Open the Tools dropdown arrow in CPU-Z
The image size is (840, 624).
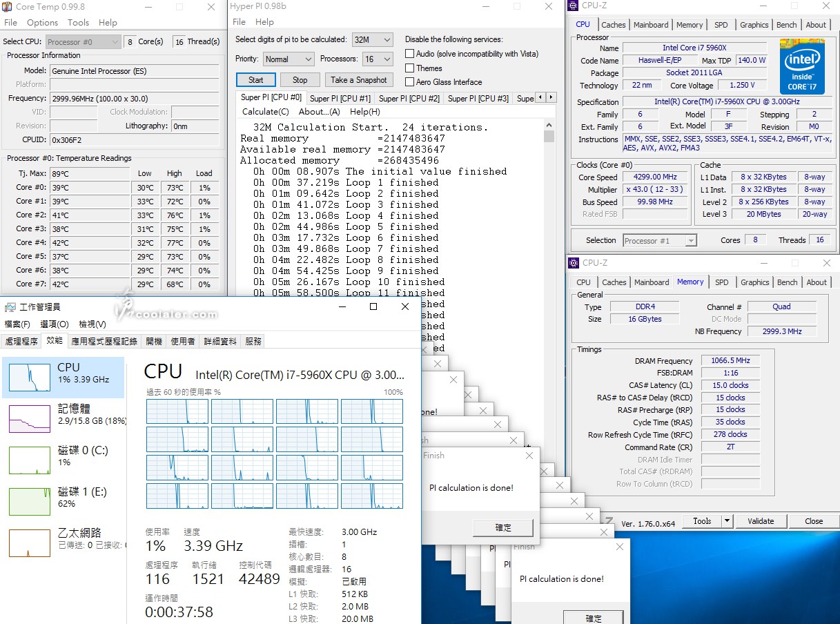tap(726, 521)
